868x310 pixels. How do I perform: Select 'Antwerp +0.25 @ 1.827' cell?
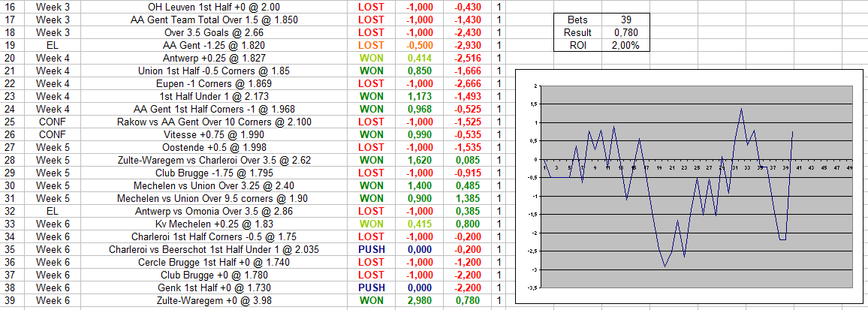[214, 58]
